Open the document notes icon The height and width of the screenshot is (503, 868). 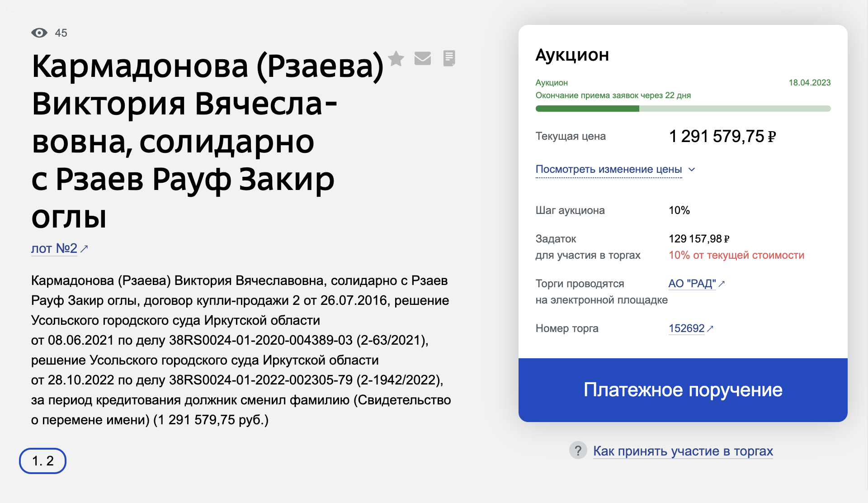(x=449, y=58)
